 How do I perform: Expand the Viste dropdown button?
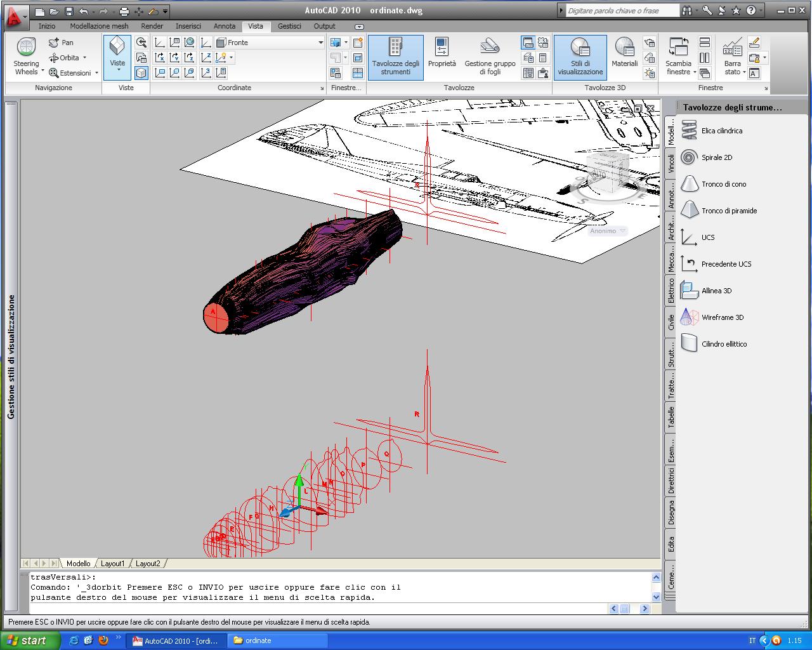click(x=118, y=69)
